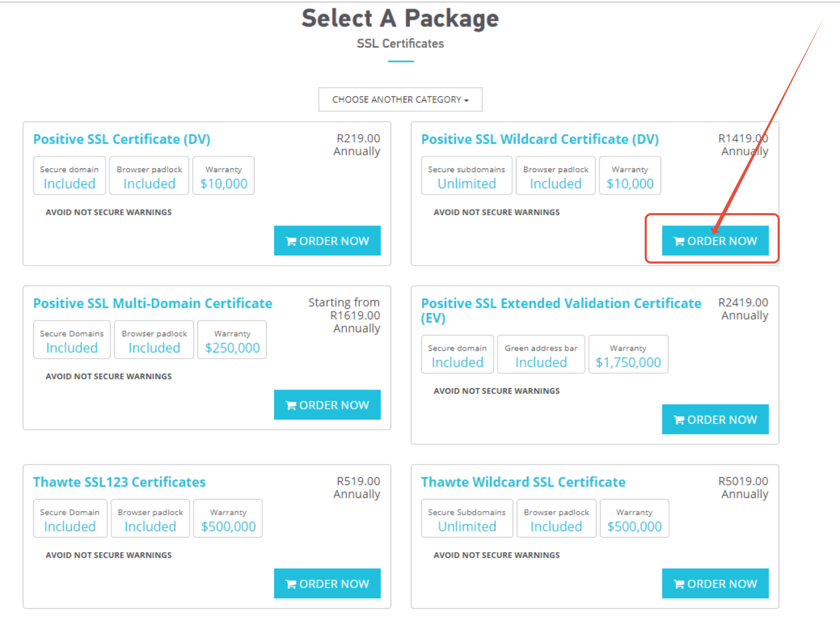The height and width of the screenshot is (617, 840).
Task: Click Avoid Not Secure Warnings in Thawte SSL123
Action: tap(109, 555)
